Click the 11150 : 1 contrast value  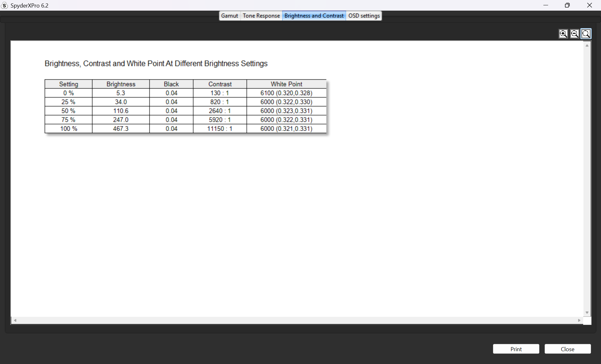(x=220, y=129)
